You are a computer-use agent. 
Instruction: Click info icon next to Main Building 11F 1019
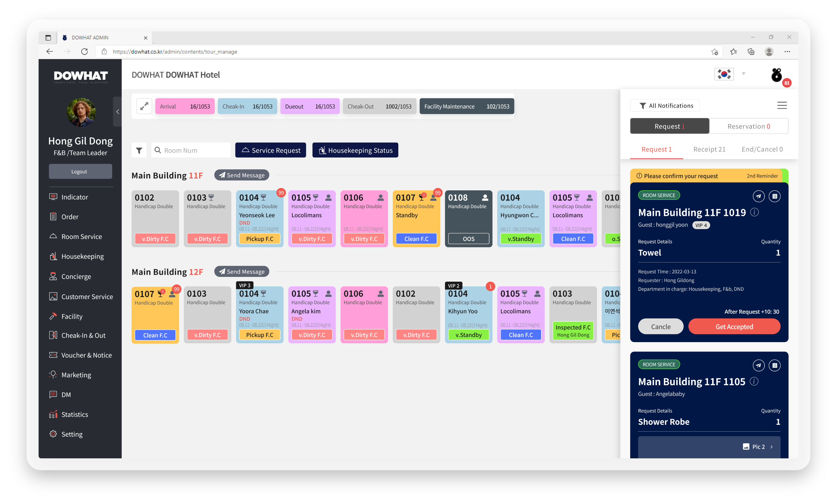click(754, 212)
